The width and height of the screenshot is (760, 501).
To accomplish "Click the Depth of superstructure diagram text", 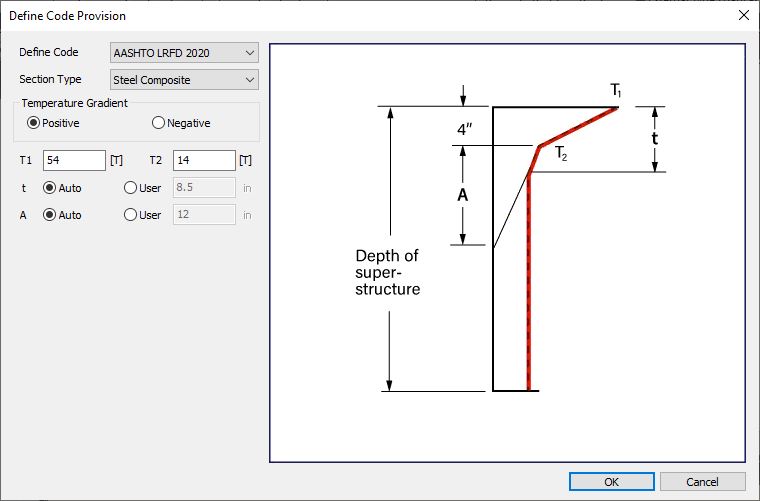I will (388, 272).
